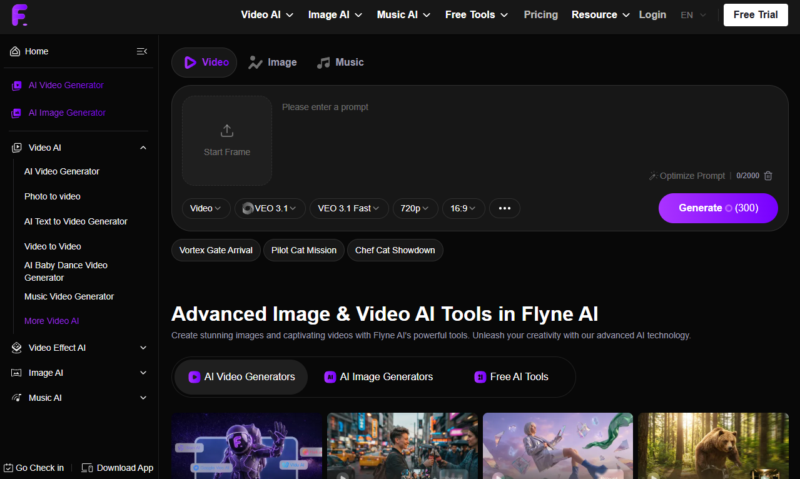Viewport: 800px width, 479px height.
Task: Open AI Baby Dance Video Generator
Action: [x=66, y=271]
